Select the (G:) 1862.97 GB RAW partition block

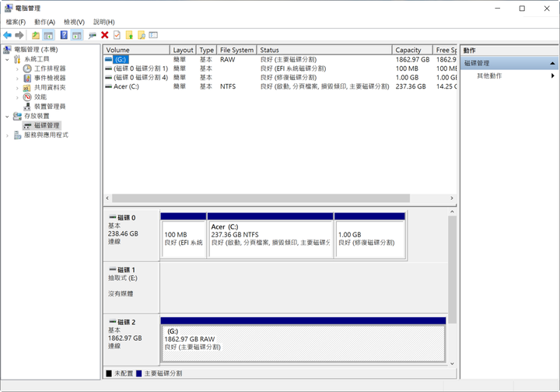coord(303,340)
